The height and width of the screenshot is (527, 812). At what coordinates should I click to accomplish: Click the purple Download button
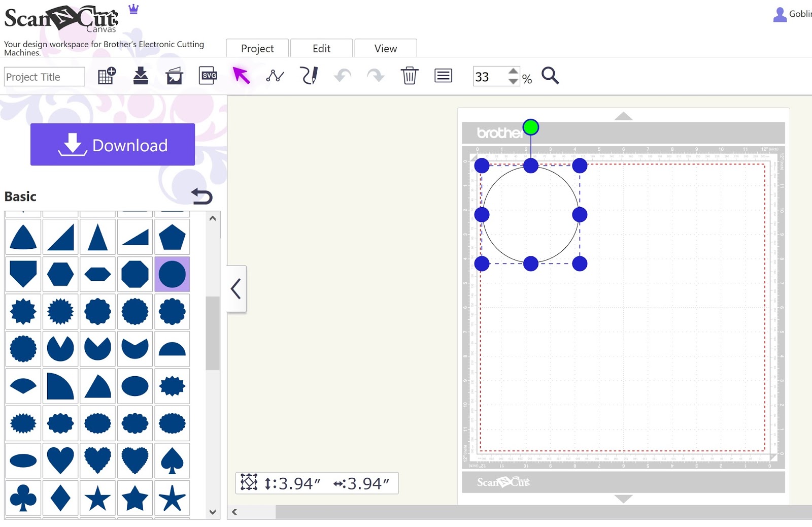click(112, 145)
